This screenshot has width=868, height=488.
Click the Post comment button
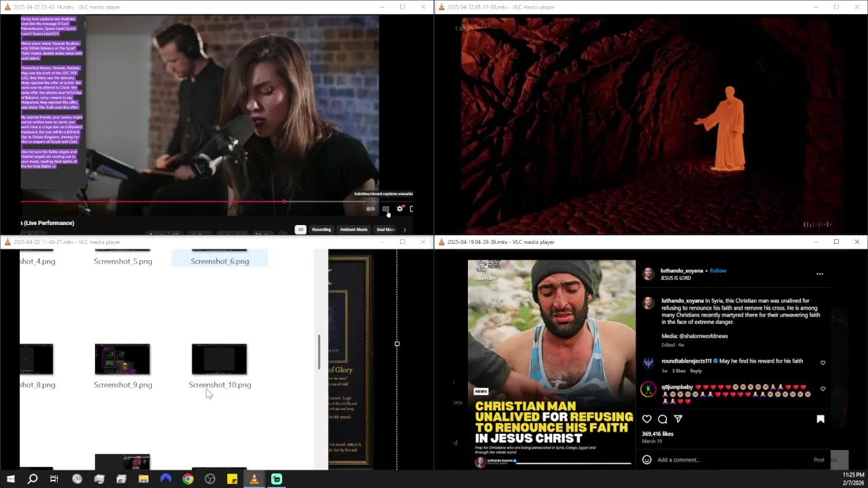(818, 460)
